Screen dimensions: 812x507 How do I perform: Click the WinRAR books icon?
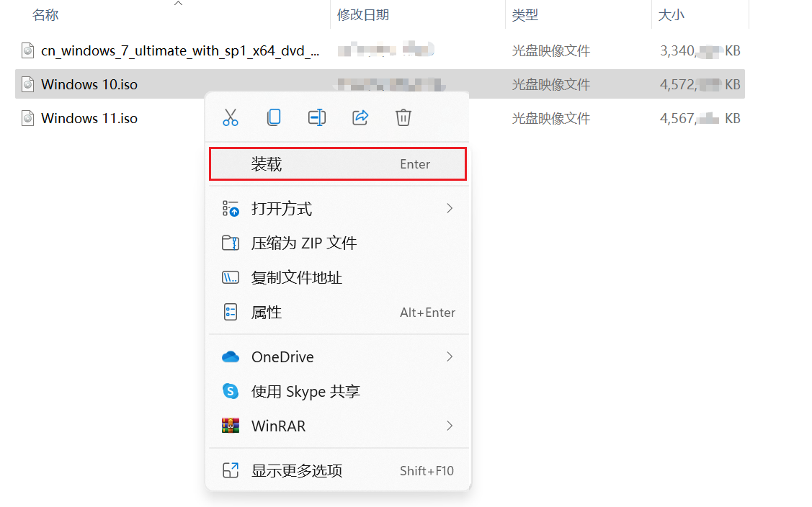[231, 426]
